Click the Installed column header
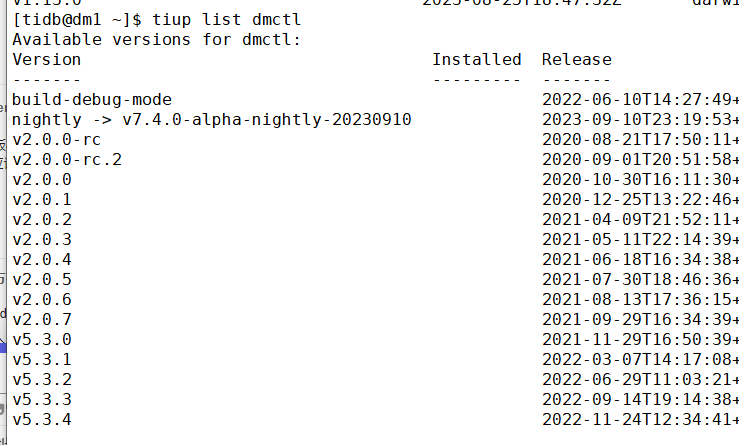739x445 pixels. coord(476,59)
